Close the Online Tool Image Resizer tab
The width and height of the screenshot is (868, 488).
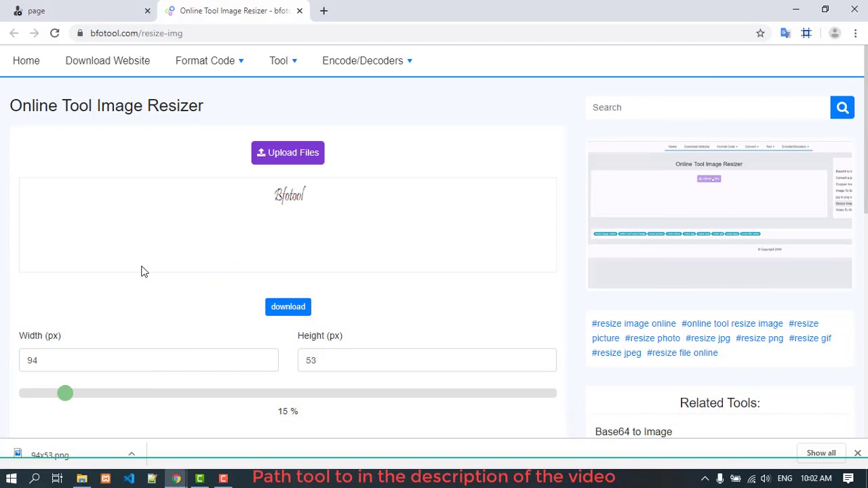pos(299,11)
